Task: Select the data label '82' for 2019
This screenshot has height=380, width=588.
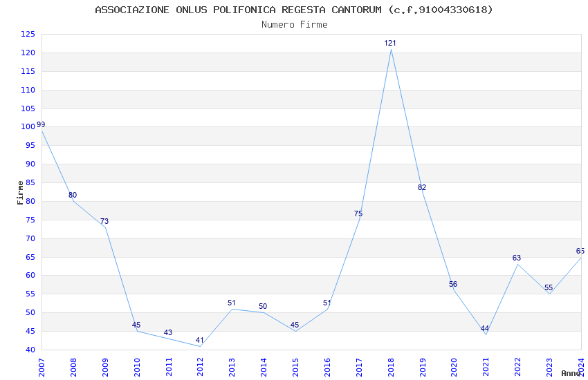Action: coord(422,187)
